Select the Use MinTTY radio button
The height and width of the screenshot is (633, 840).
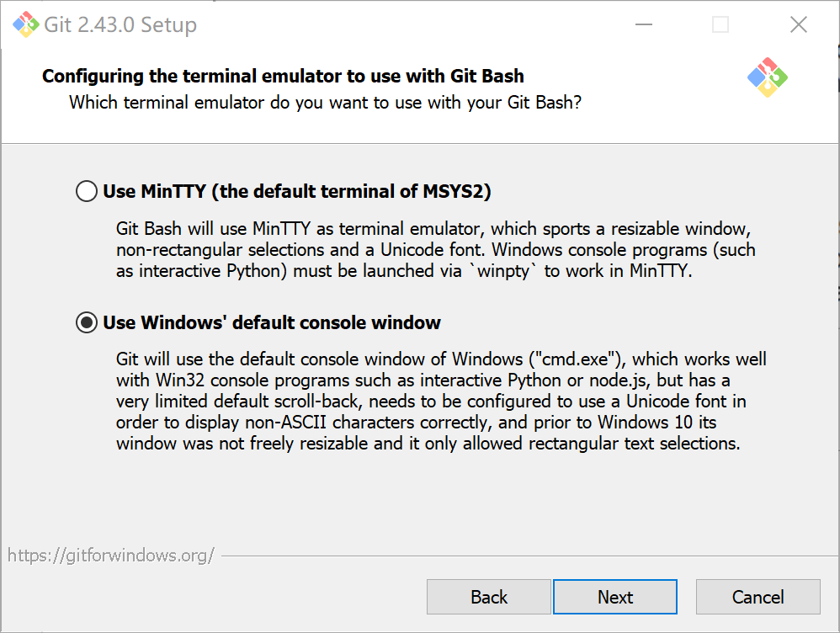coord(87,192)
